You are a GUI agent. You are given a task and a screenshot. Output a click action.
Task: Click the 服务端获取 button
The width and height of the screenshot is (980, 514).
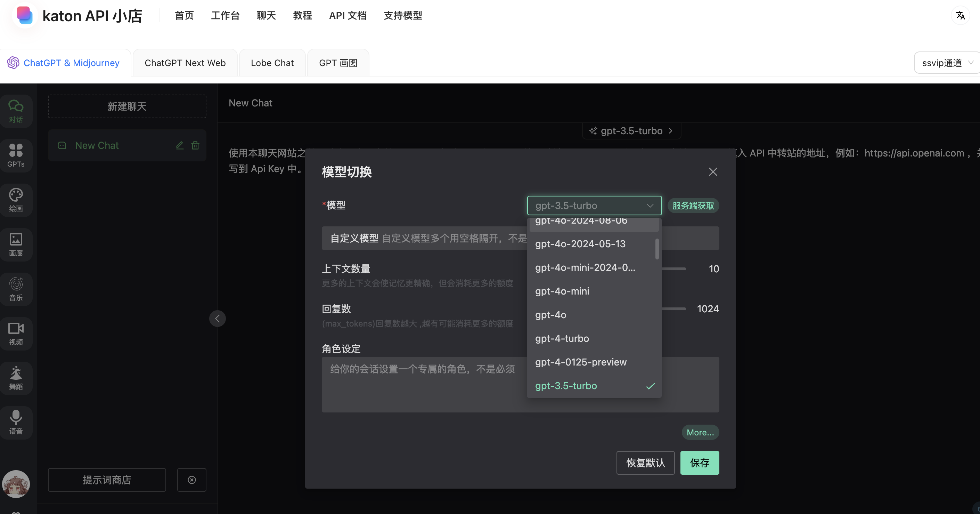coord(693,206)
